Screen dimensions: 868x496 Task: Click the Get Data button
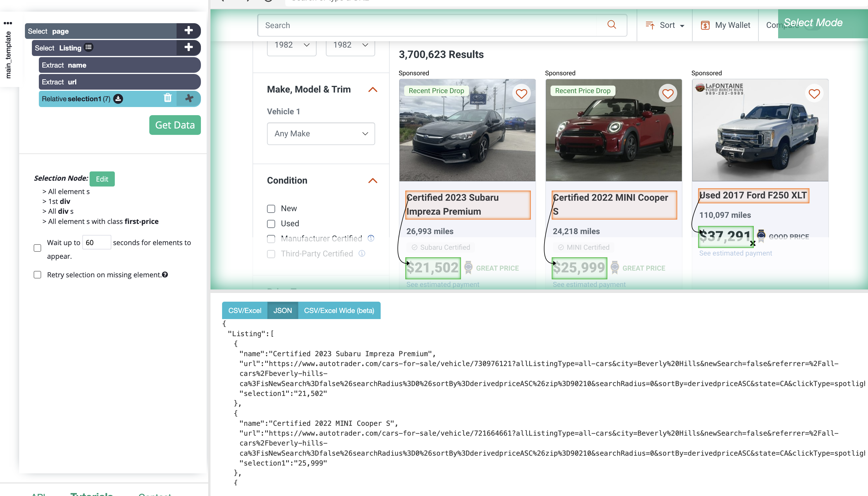click(175, 125)
